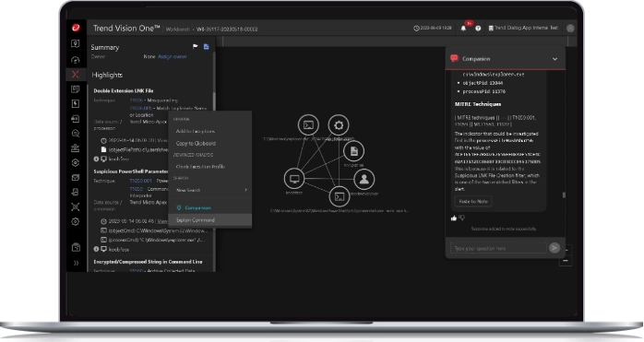The image size is (644, 342).
Task: Click thumbs up on Companion response
Action: (454, 218)
